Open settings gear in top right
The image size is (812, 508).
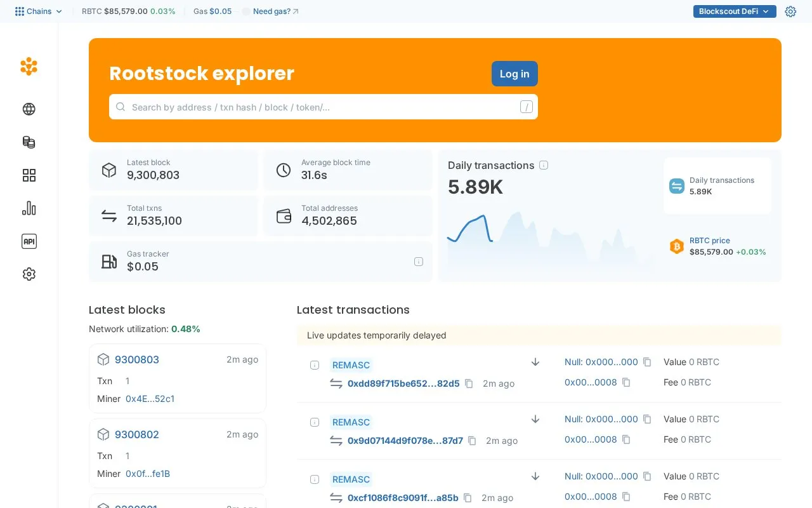click(x=790, y=11)
